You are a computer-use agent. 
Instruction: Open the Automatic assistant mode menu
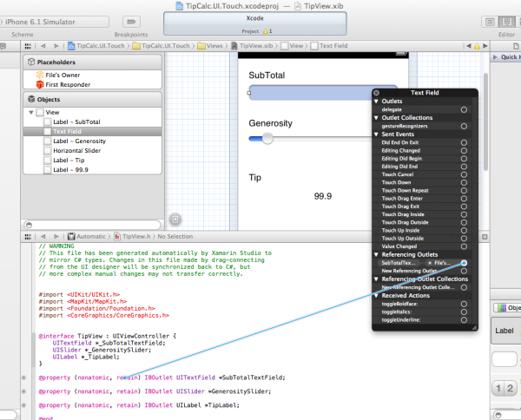click(87, 236)
